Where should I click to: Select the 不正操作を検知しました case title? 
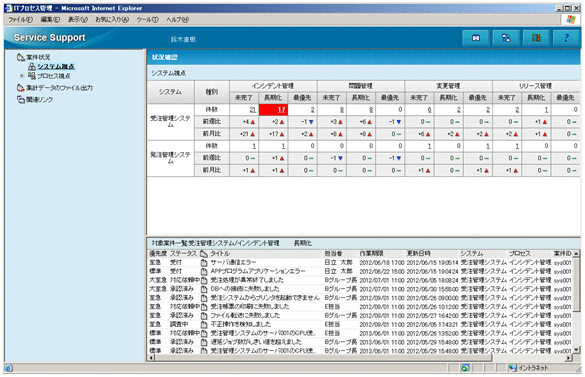pos(241,324)
